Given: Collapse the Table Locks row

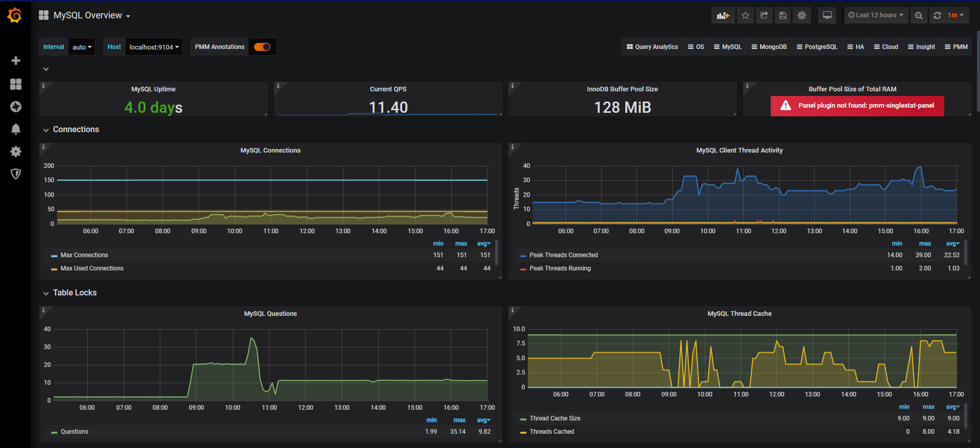Looking at the screenshot, I should 75,293.
